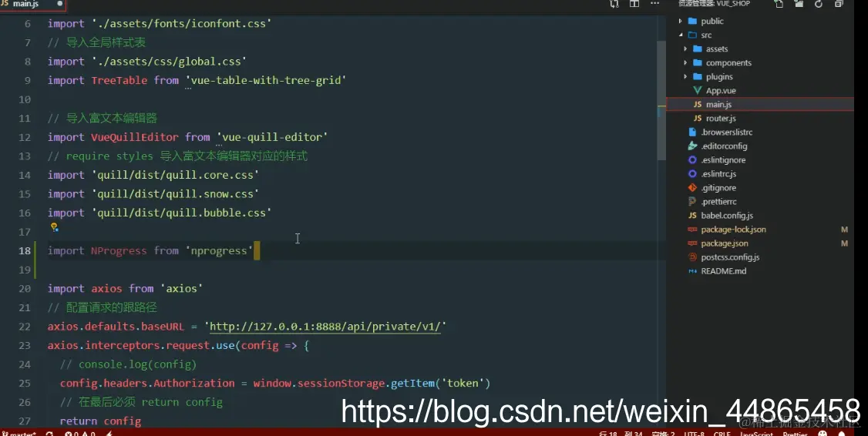
Task: Click 'quill/dist/quill.snow.css' import text
Action: point(175,193)
